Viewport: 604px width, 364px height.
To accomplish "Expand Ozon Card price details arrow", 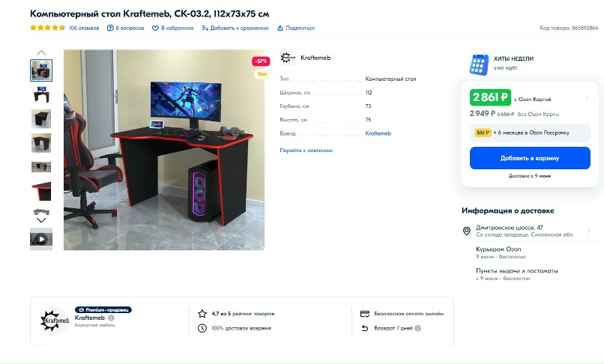I will (587, 98).
